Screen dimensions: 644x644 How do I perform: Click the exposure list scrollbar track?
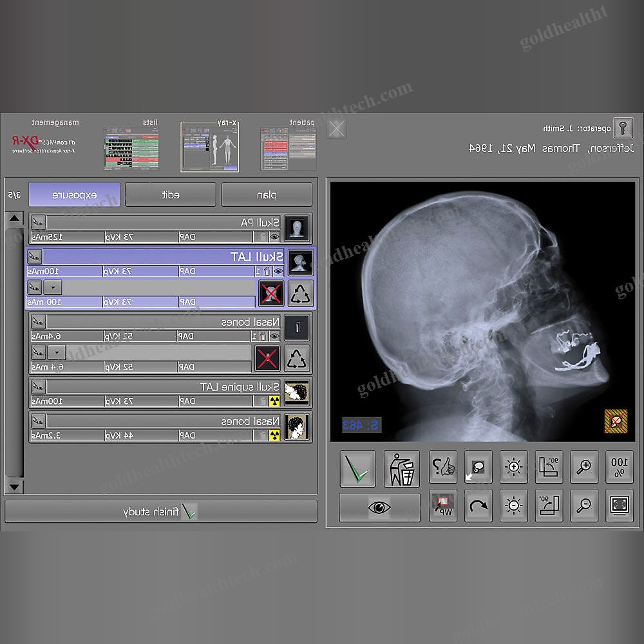(14, 352)
